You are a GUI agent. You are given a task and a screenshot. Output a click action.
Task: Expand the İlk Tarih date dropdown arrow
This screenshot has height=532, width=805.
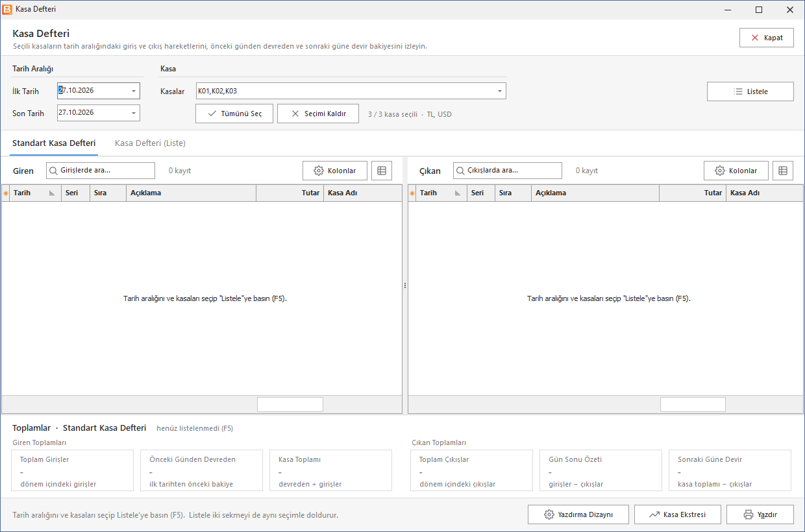click(x=133, y=91)
